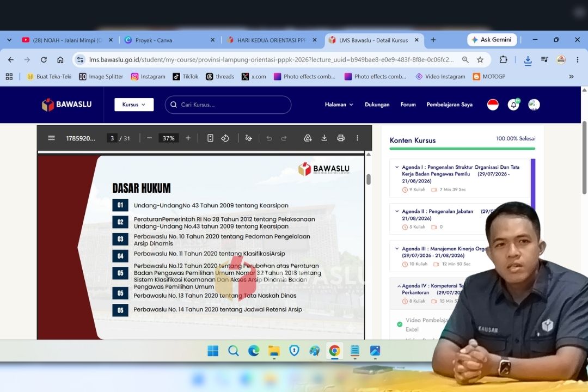This screenshot has width=588, height=392.
Task: Open the Windows Start menu
Action: click(213, 351)
